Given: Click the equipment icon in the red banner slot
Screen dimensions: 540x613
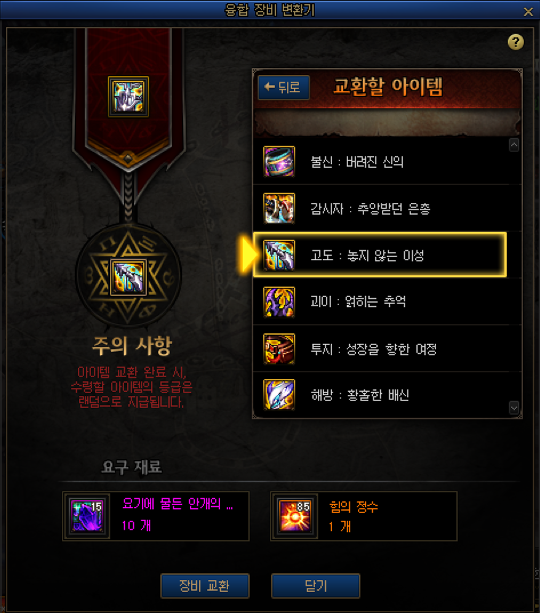Looking at the screenshot, I should click(128, 97).
